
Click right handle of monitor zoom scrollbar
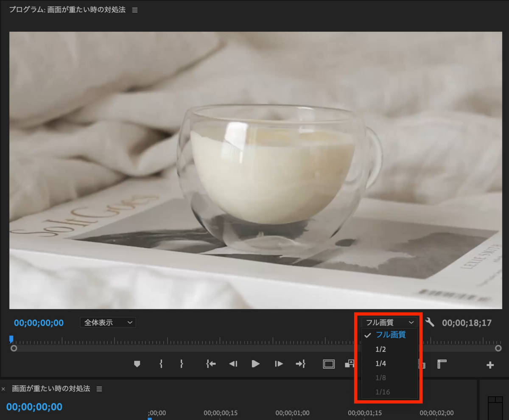click(498, 348)
